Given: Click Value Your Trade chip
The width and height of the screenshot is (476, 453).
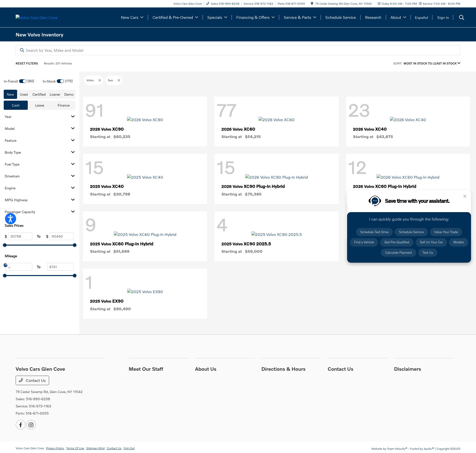Looking at the screenshot, I should [446, 232].
